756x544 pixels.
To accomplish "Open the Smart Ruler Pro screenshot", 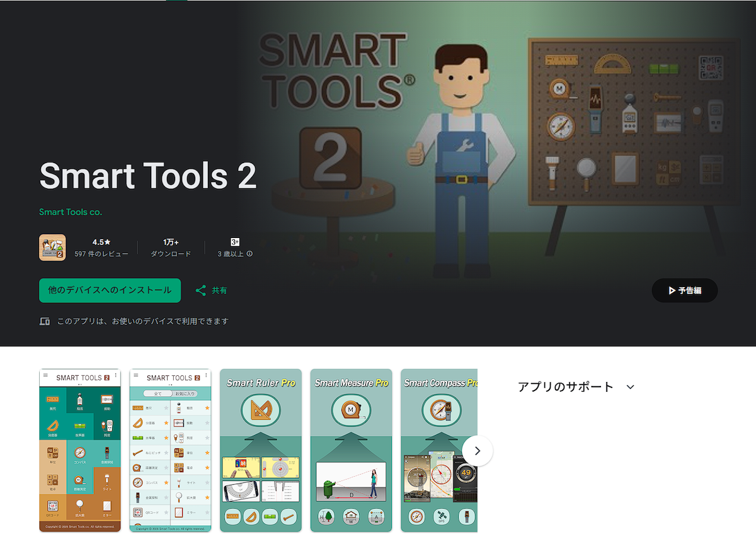I will (261, 450).
